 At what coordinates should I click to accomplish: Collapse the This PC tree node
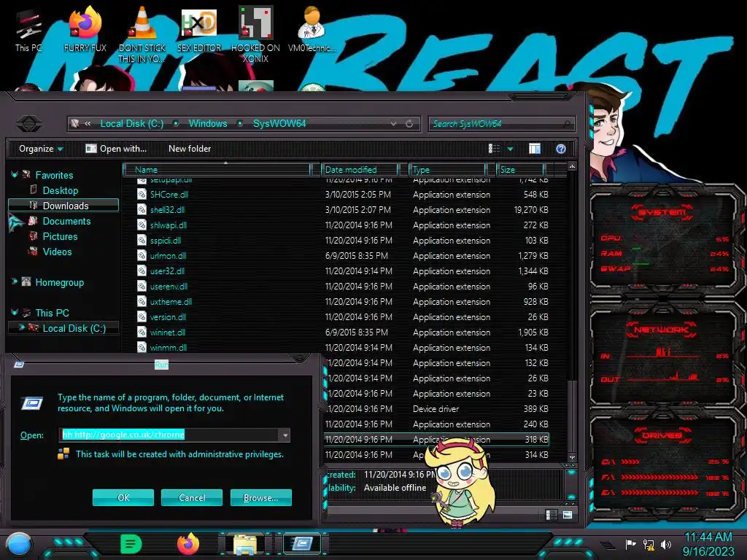pos(15,312)
